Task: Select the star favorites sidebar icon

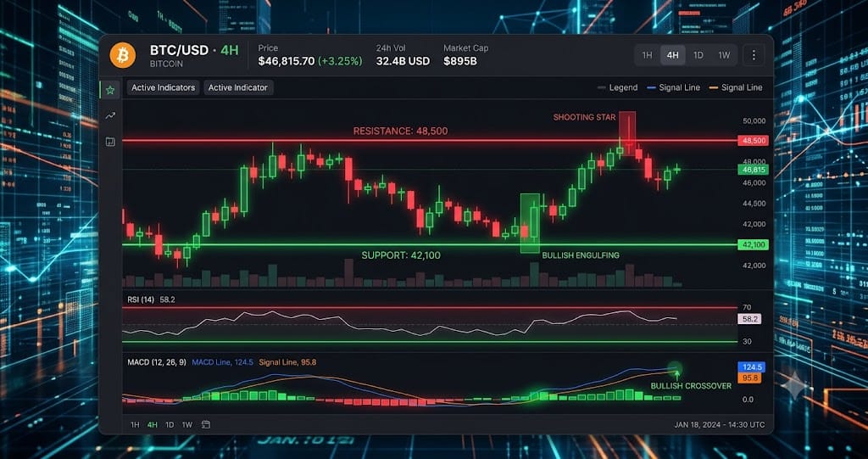Action: tap(110, 89)
